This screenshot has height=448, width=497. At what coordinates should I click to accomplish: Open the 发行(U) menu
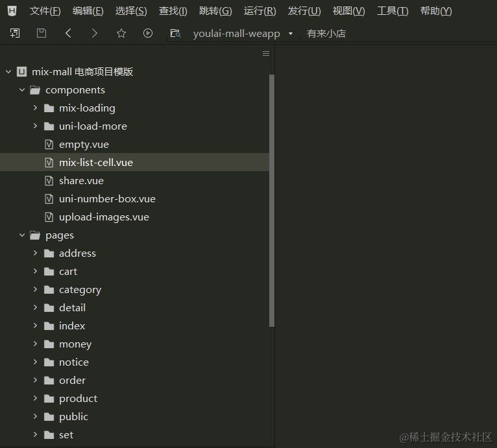point(304,11)
